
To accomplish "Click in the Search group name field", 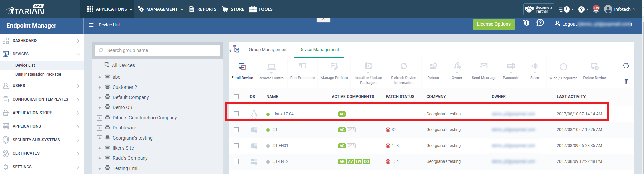I will click(x=158, y=50).
